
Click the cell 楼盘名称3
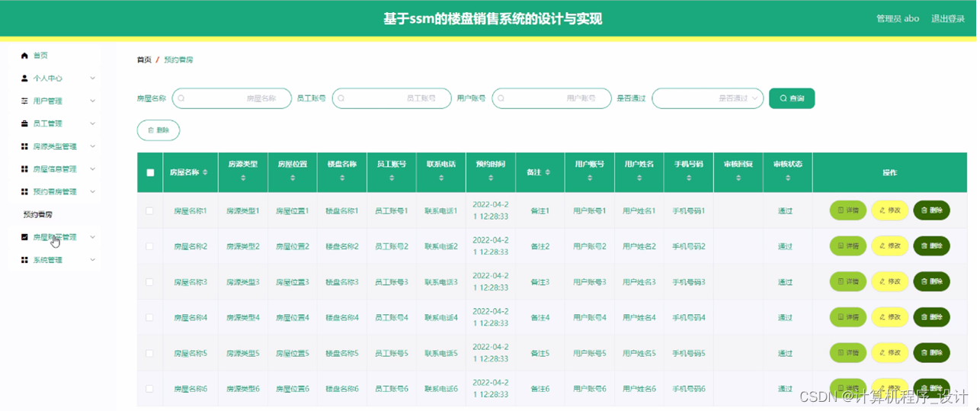coord(341,282)
